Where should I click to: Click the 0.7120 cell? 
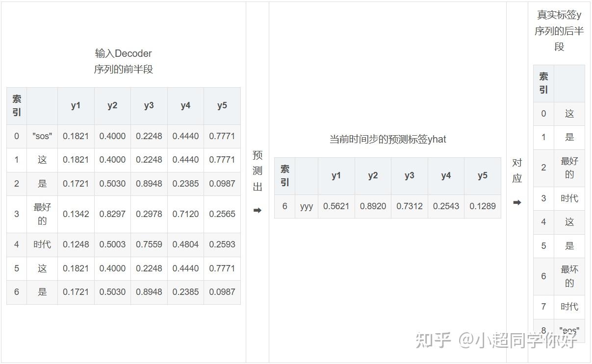[185, 214]
